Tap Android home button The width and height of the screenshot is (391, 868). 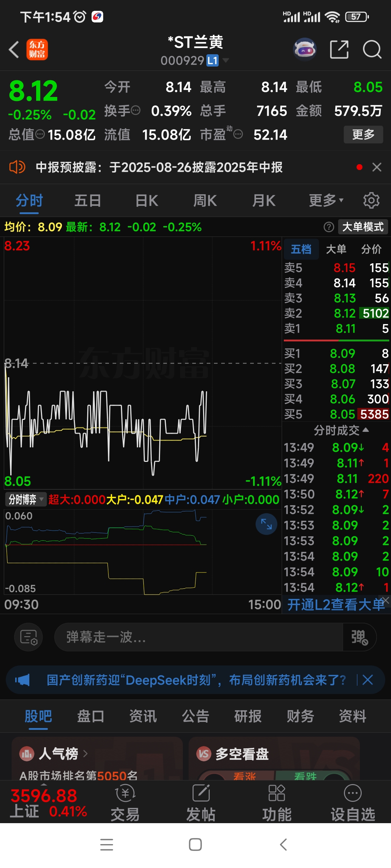click(195, 844)
